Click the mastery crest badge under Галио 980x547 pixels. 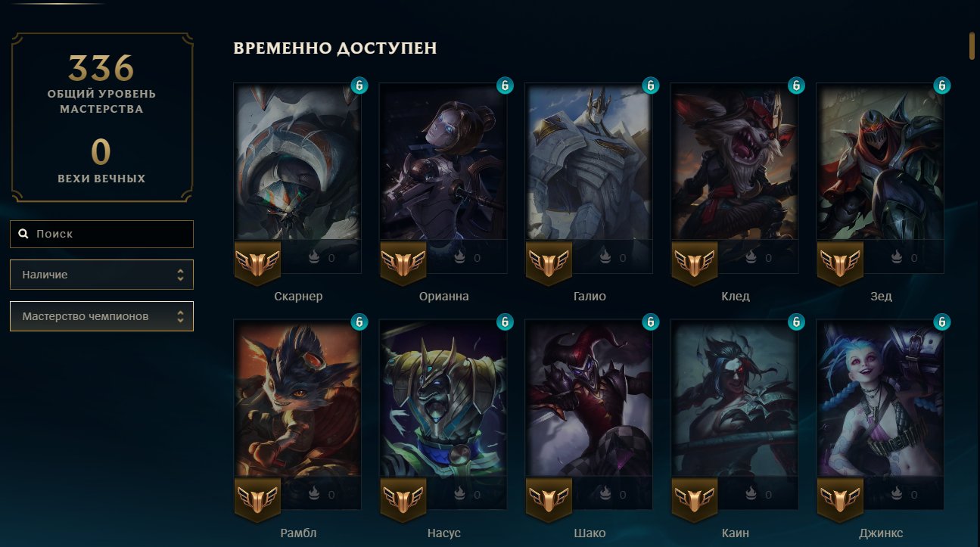pyautogui.click(x=549, y=263)
